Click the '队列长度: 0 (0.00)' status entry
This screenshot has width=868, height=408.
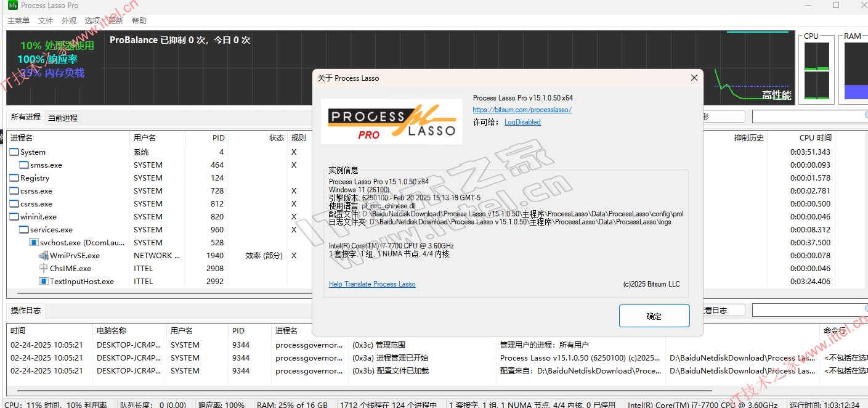point(153,405)
